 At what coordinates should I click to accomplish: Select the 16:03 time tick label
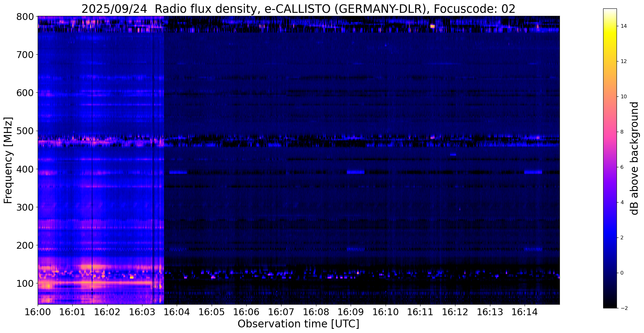(x=142, y=312)
